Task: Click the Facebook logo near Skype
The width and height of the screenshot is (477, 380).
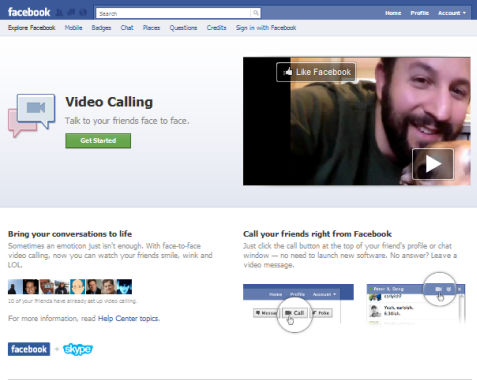Action: [29, 349]
